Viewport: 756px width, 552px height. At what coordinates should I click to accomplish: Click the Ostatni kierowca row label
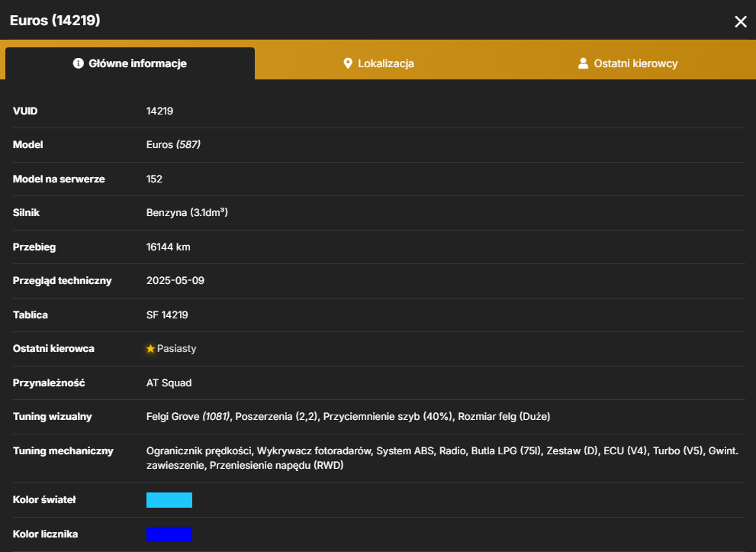coord(53,348)
